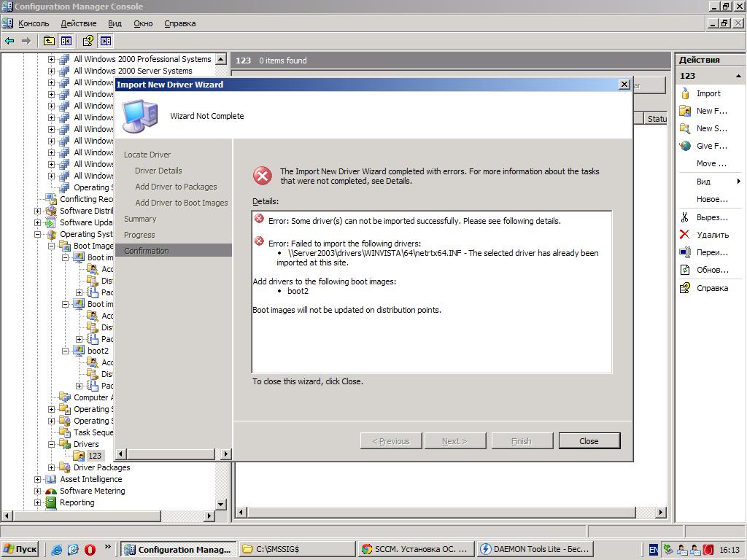Click the Back arrow in the toolbar
The image size is (747, 560).
9,41
